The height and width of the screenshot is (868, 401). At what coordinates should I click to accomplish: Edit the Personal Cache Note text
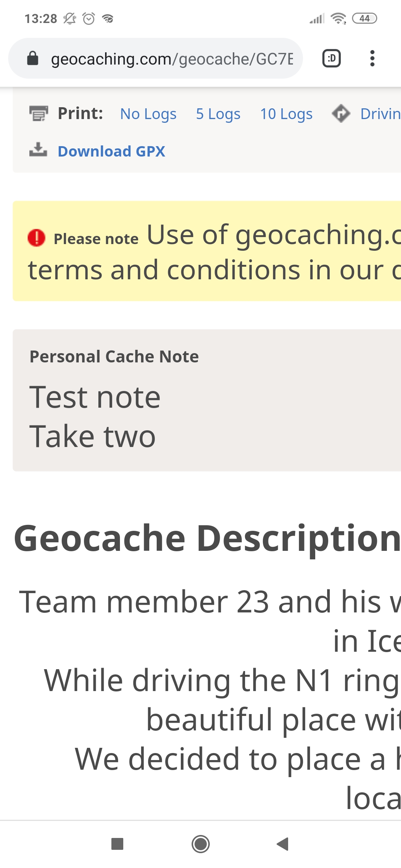(x=95, y=416)
